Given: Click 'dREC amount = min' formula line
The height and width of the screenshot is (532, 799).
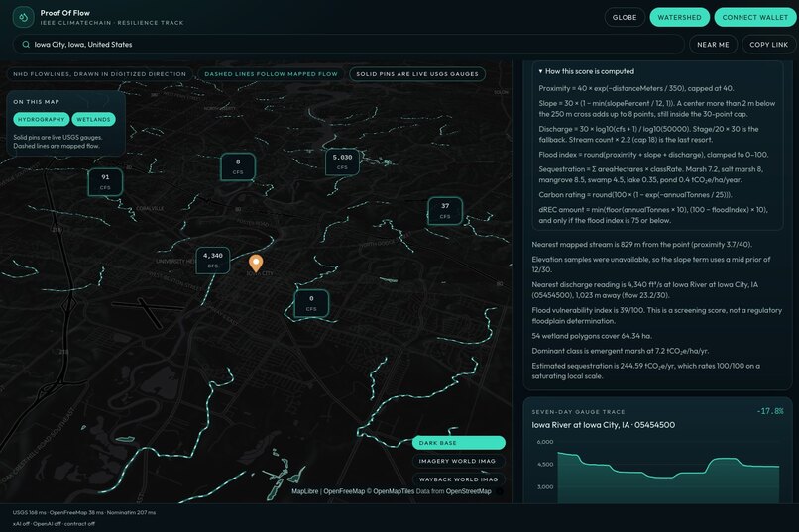Looking at the screenshot, I should click(652, 215).
